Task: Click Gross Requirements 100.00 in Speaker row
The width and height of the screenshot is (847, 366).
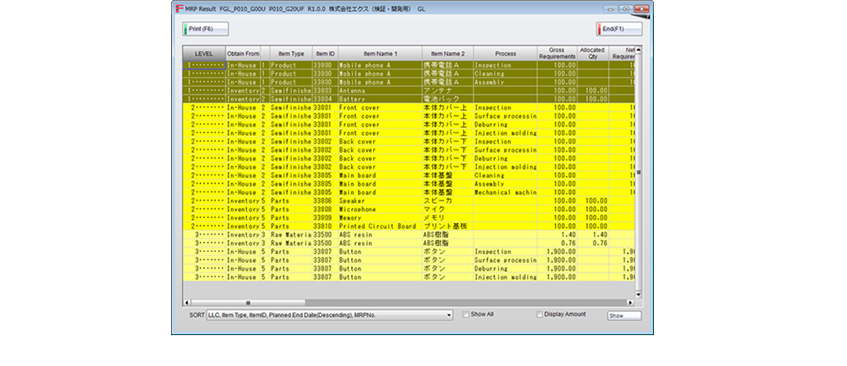Action: click(x=557, y=200)
